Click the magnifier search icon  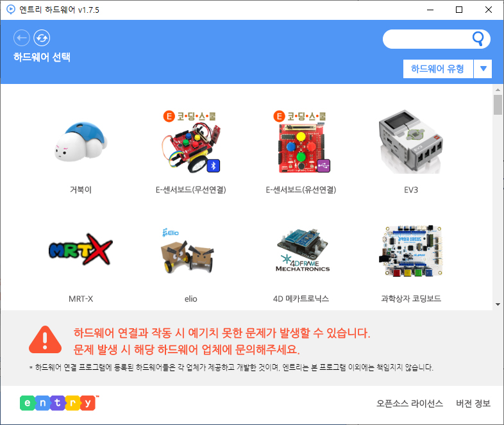coord(478,38)
